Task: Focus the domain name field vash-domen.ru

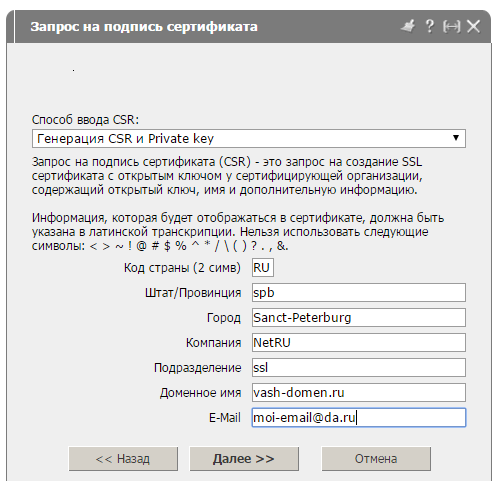Action: click(x=359, y=393)
